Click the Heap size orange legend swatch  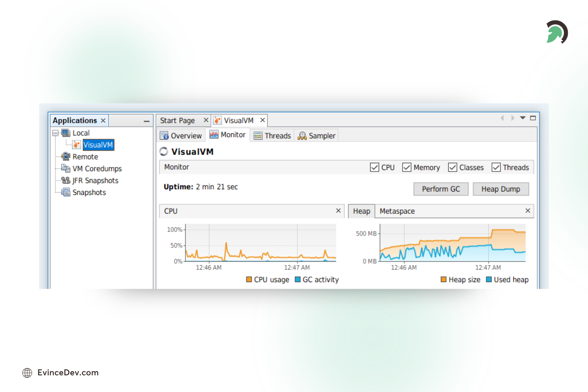coord(443,279)
